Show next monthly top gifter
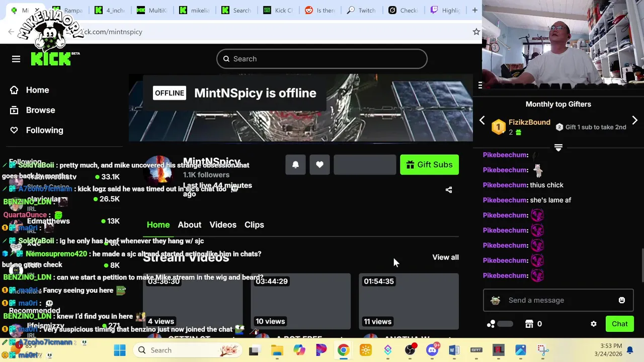The height and width of the screenshot is (362, 644). tap(634, 121)
